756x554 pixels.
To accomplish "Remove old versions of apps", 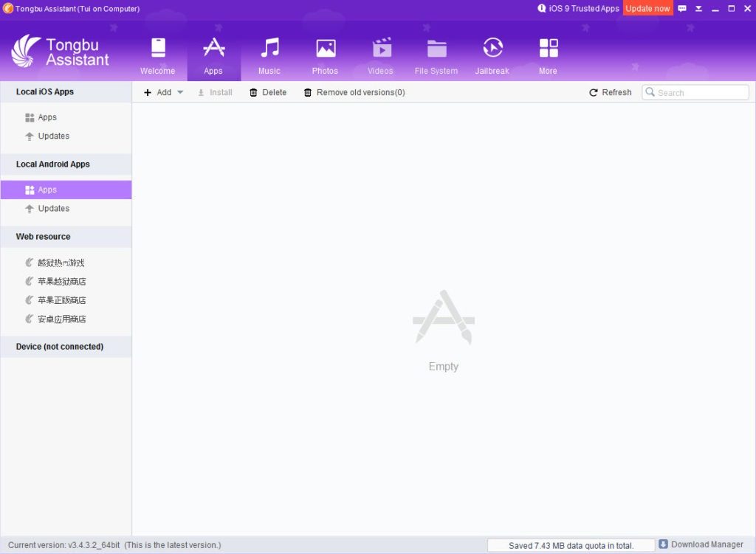I will point(354,92).
